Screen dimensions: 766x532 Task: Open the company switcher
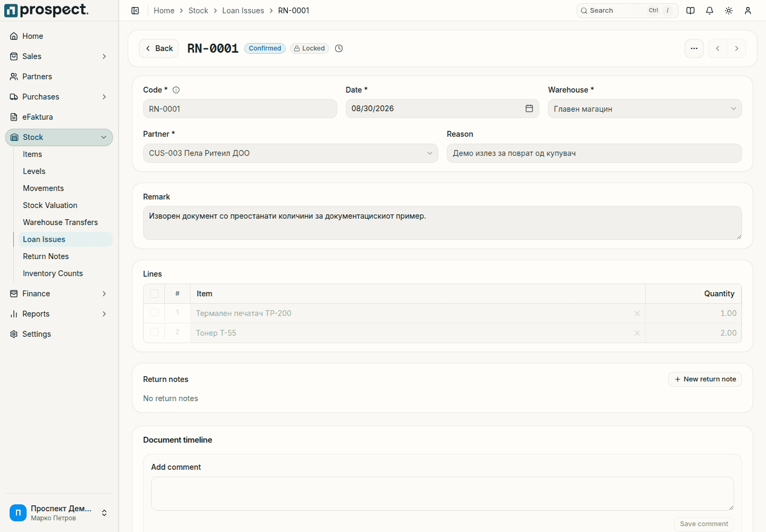(59, 513)
